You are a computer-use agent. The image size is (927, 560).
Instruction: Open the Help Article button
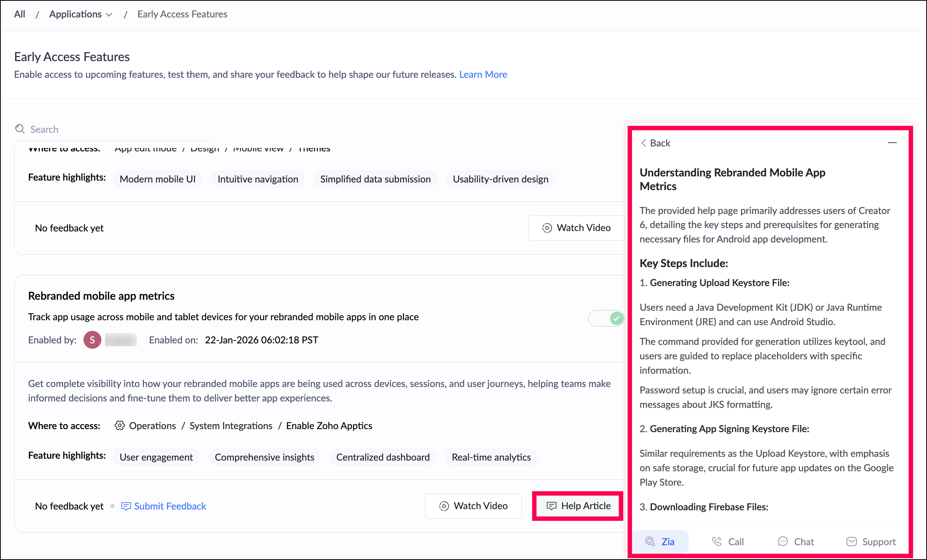point(578,506)
